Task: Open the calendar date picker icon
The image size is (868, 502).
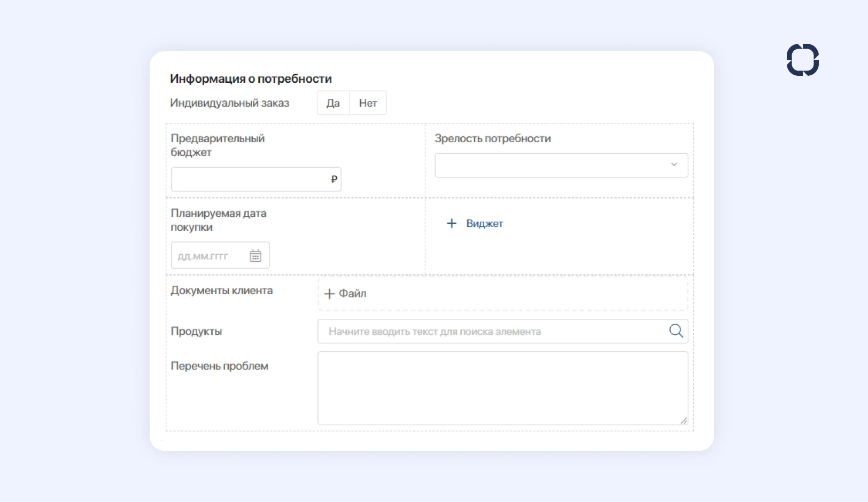Action: tap(255, 256)
